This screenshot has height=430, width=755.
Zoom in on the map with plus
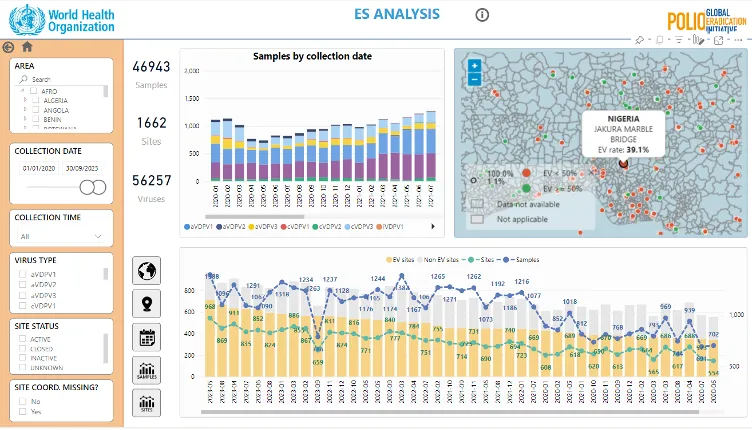474,65
